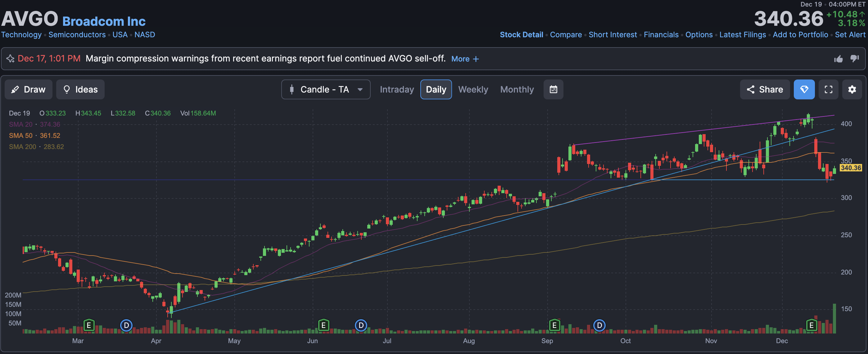
Task: Toggle SMA 50 indicator label
Action: (x=21, y=135)
